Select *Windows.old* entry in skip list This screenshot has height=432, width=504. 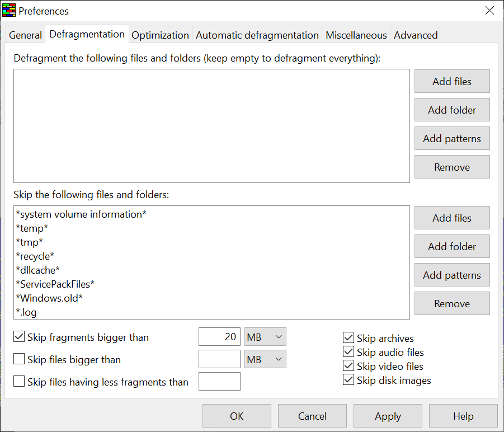pyautogui.click(x=50, y=298)
